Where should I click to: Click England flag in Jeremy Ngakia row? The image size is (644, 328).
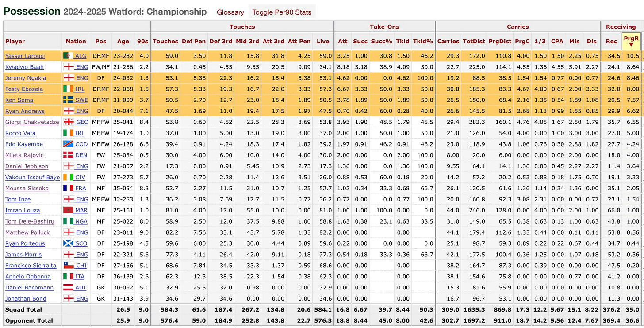point(69,78)
